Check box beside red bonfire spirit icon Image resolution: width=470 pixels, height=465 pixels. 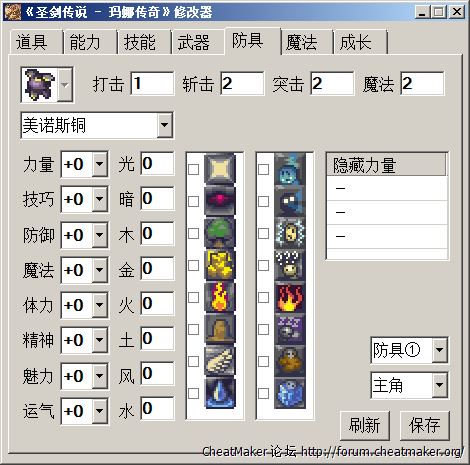pos(264,297)
